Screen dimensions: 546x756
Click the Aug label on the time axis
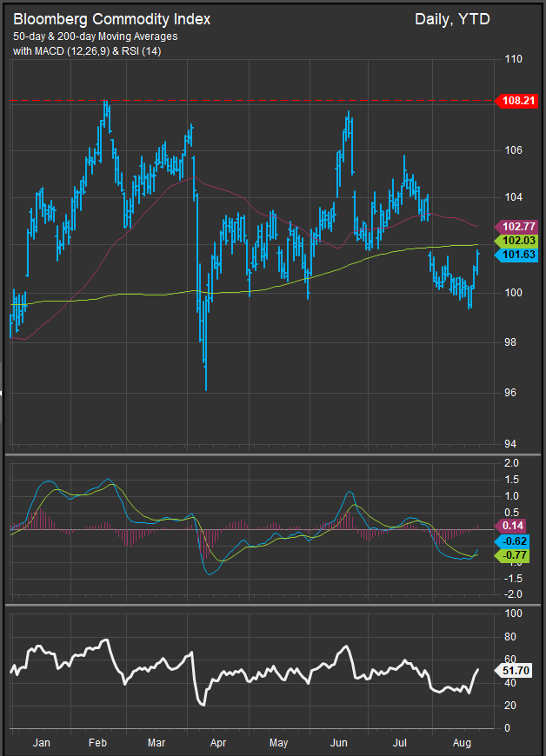point(463,744)
